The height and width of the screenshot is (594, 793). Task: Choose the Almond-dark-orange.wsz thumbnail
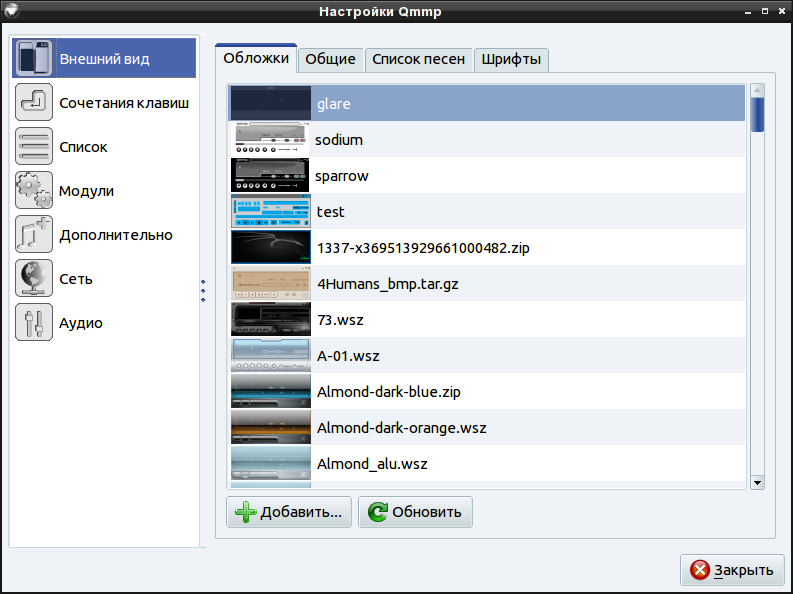pyautogui.click(x=271, y=427)
